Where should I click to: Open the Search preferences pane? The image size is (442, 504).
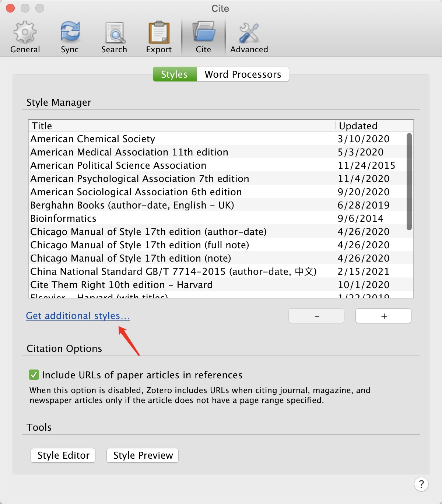tap(114, 36)
